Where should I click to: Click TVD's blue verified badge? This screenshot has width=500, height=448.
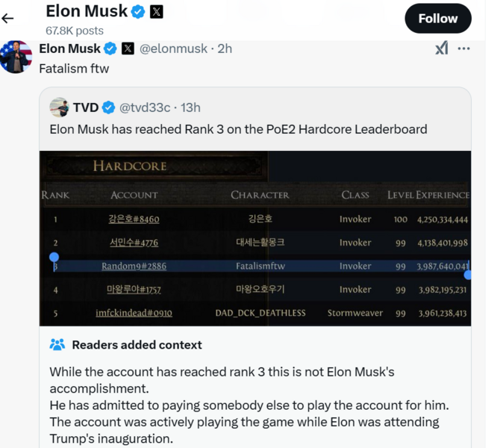108,108
